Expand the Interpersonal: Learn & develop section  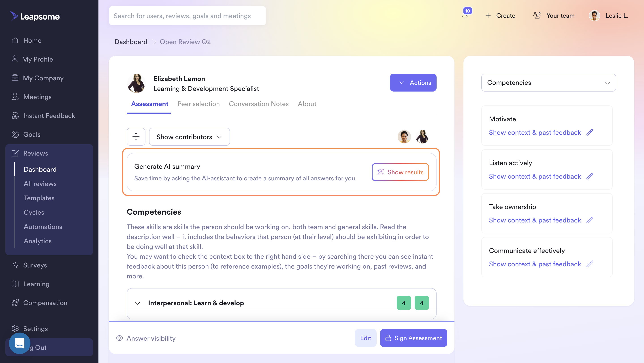coord(137,303)
